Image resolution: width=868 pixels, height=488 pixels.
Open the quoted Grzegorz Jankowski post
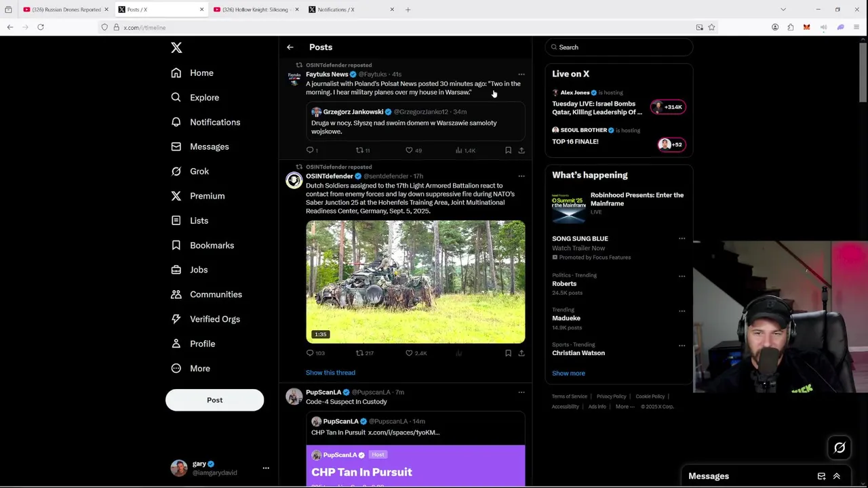(x=415, y=121)
